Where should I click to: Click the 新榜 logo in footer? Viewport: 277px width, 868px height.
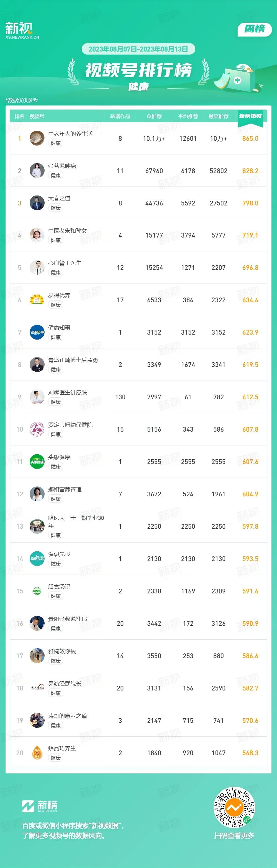[40, 806]
